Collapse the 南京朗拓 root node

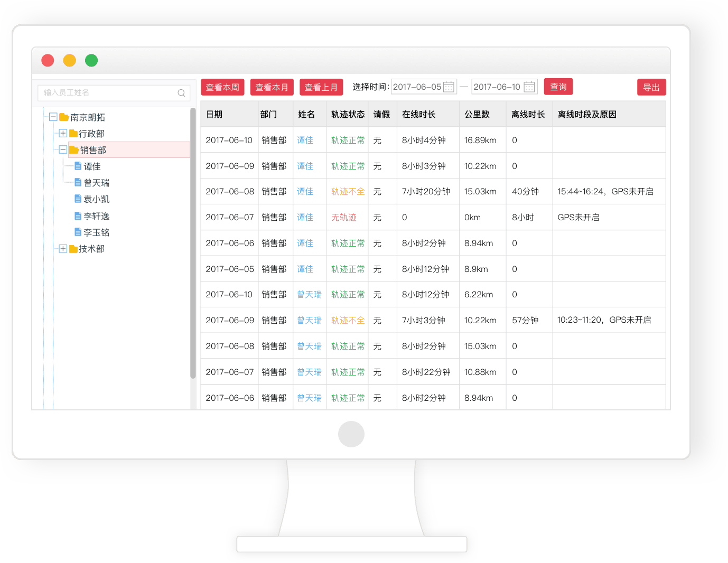53,117
